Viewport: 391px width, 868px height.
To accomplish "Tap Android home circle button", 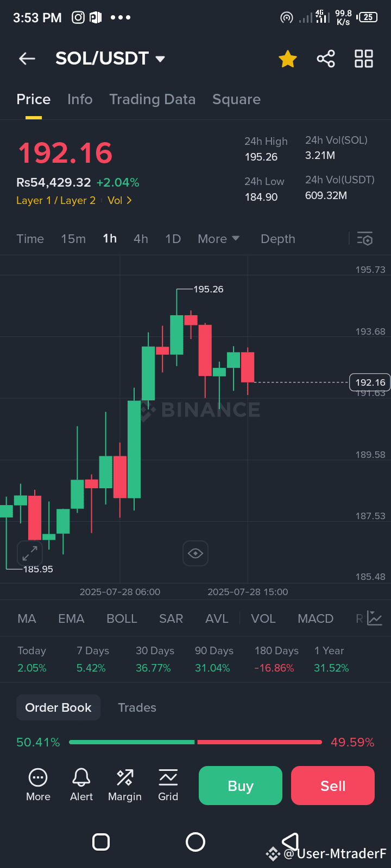I will (195, 842).
